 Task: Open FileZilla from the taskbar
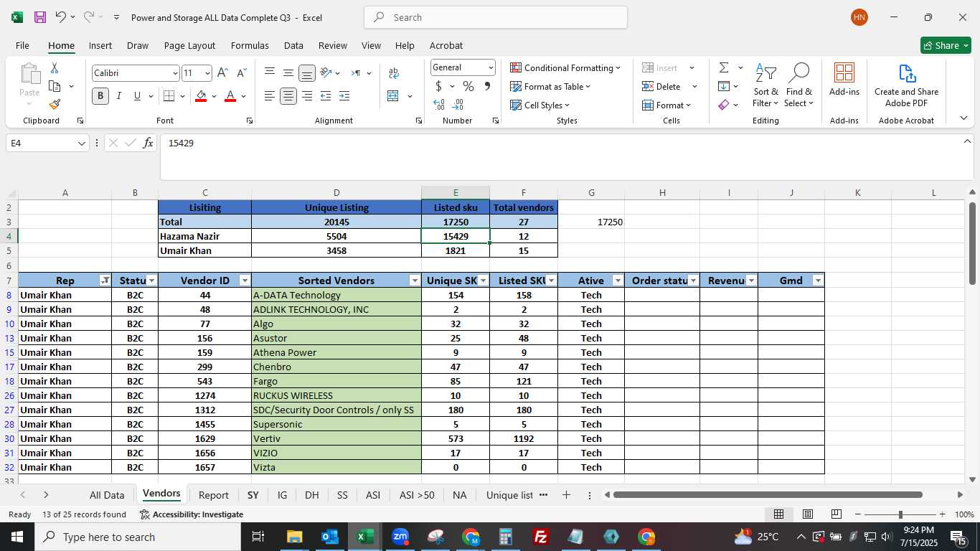541,537
